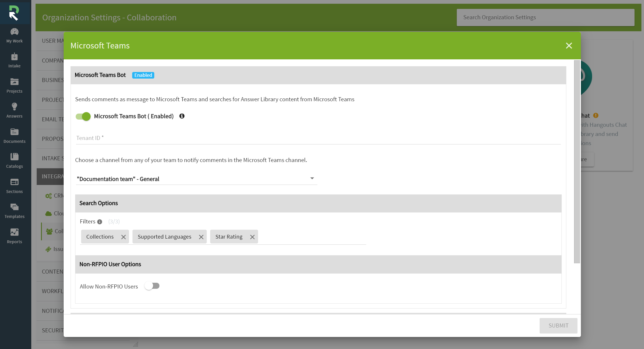Open the Teams channel dropdown
The width and height of the screenshot is (644, 349).
coord(196,179)
